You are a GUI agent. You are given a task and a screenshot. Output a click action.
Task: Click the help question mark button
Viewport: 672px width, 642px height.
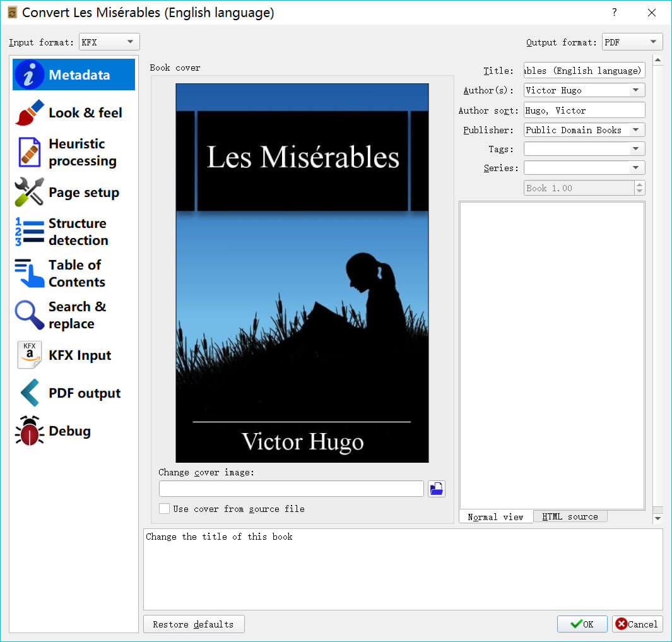(615, 13)
